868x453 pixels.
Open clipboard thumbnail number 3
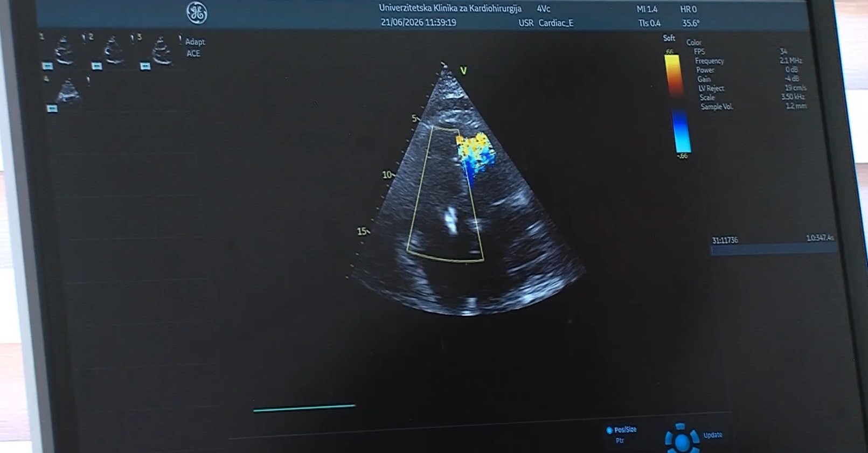161,51
